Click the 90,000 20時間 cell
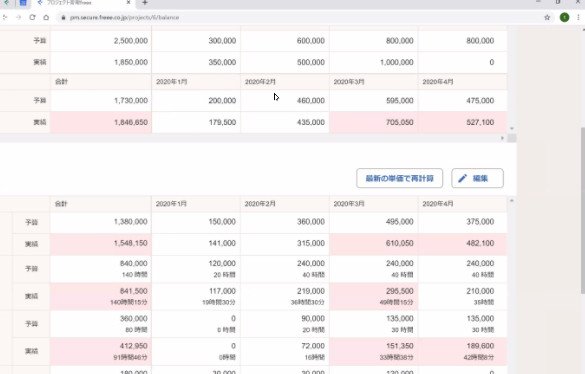This screenshot has height=374, width=585. (285, 324)
